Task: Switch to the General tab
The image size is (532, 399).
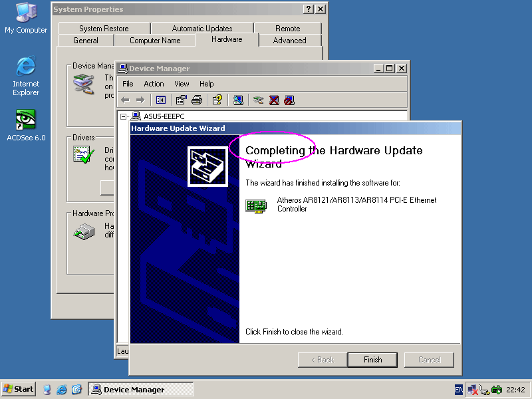Action: click(x=86, y=41)
